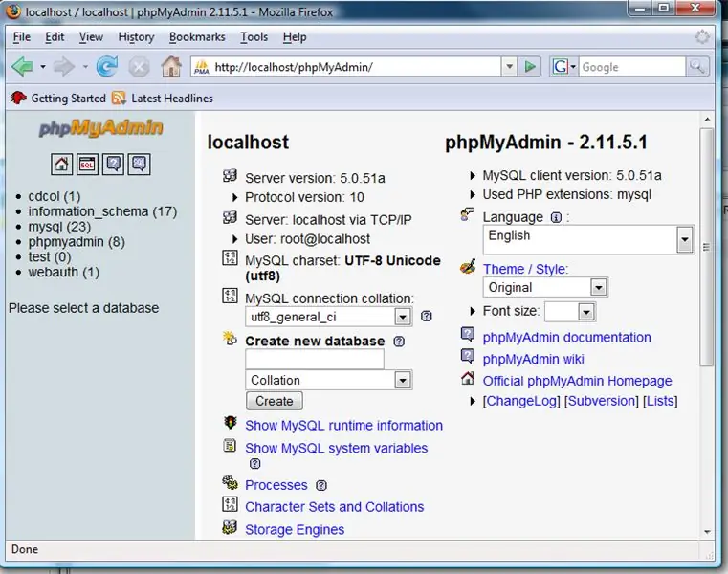Open the Storage Engines link
The height and width of the screenshot is (574, 728).
pyautogui.click(x=295, y=529)
